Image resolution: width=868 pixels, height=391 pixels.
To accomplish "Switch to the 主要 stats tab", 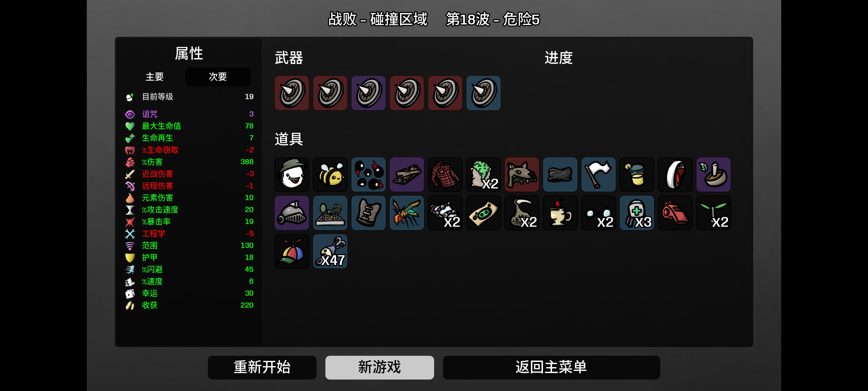I will (x=155, y=77).
